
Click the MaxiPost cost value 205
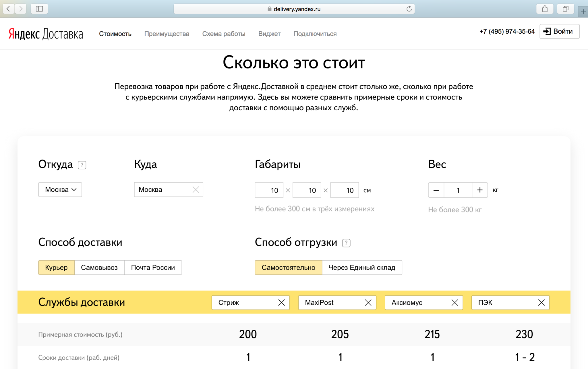(340, 334)
